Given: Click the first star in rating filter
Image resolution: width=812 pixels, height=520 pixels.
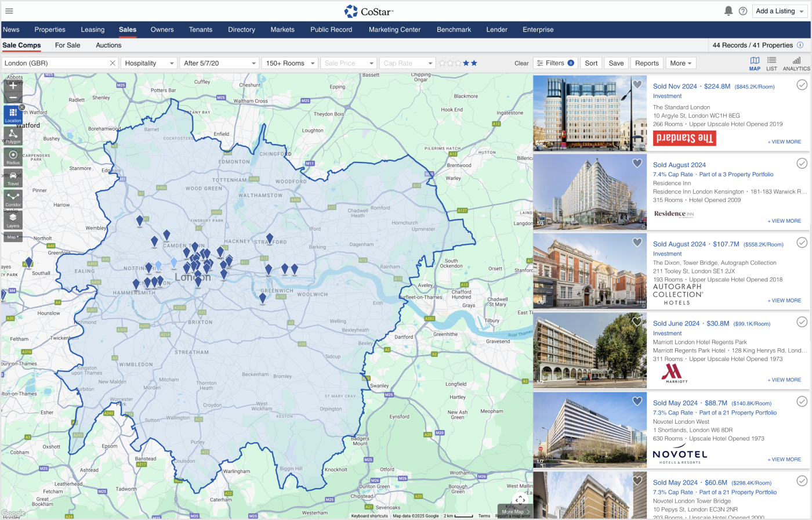Looking at the screenshot, I should click(442, 63).
